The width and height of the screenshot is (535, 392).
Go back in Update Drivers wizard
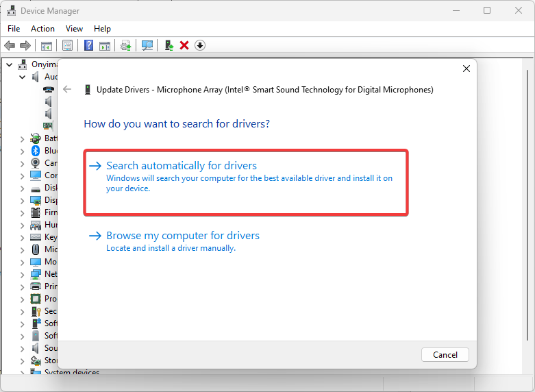(x=67, y=90)
